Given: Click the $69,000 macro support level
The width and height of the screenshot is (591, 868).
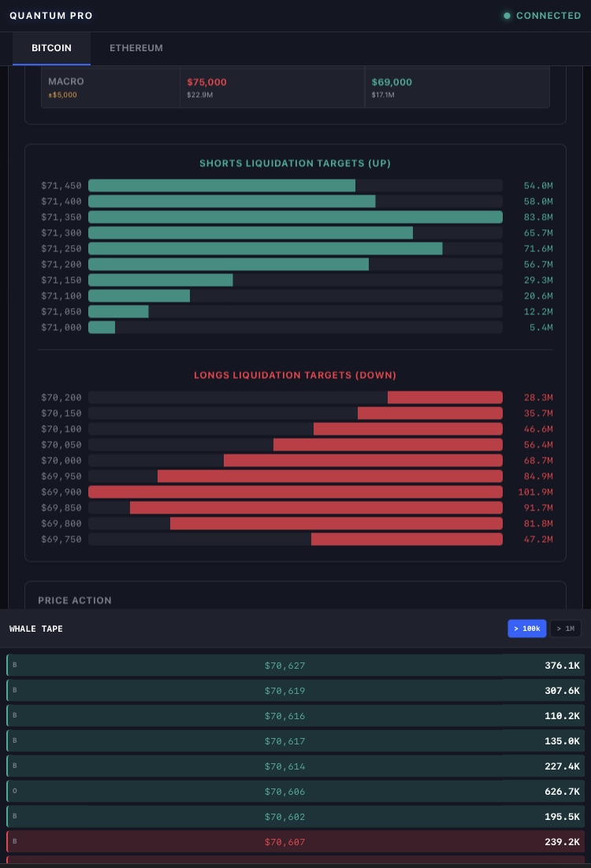Looking at the screenshot, I should point(392,82).
